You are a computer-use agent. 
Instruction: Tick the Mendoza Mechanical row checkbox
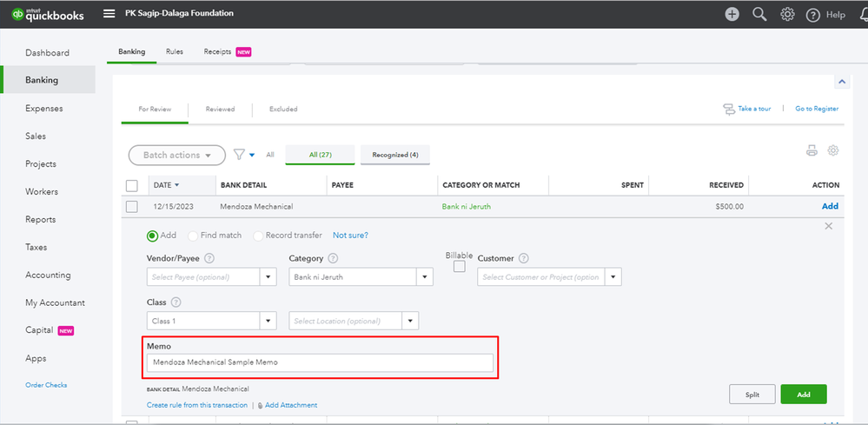pyautogui.click(x=132, y=206)
